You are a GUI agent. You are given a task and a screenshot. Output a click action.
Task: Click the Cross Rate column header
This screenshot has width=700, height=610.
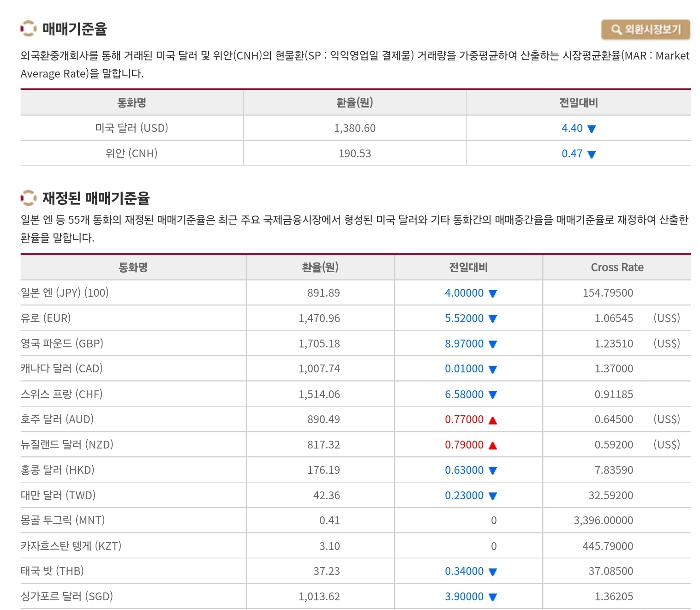(x=617, y=267)
